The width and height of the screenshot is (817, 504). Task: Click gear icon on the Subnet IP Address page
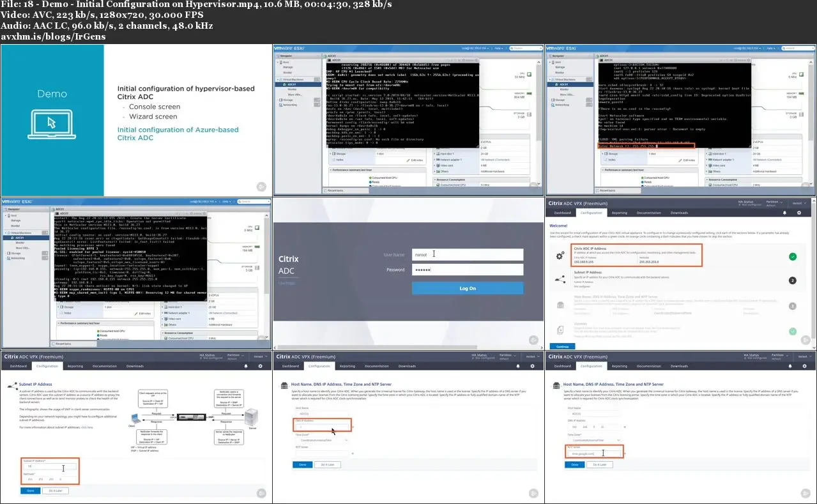(x=260, y=366)
